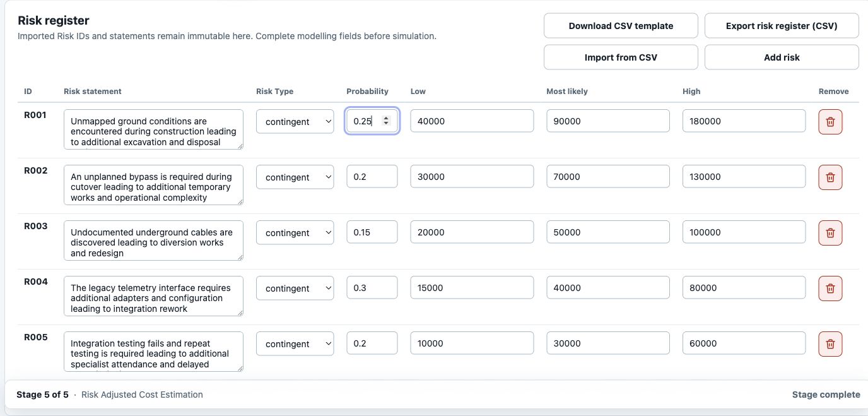
Task: Click the Most likely column header
Action: point(567,92)
